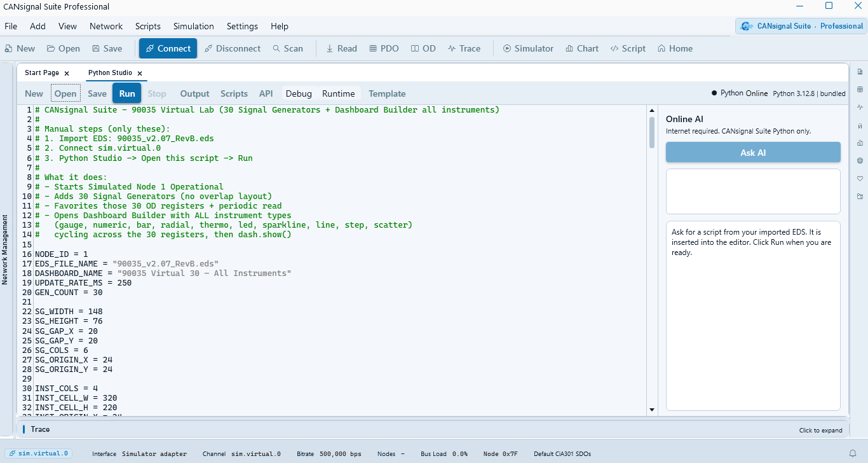
Task: Click the folder icon in right sidebar
Action: [860, 196]
